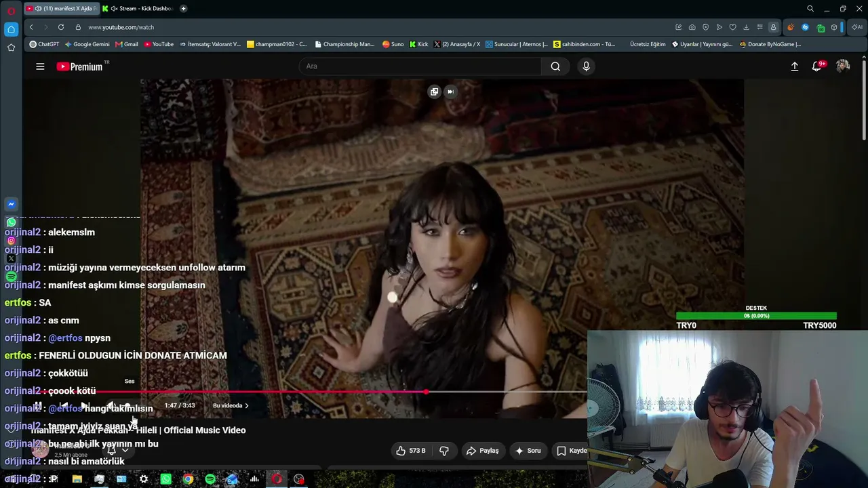Open the Opera browser menu logo

11,9
